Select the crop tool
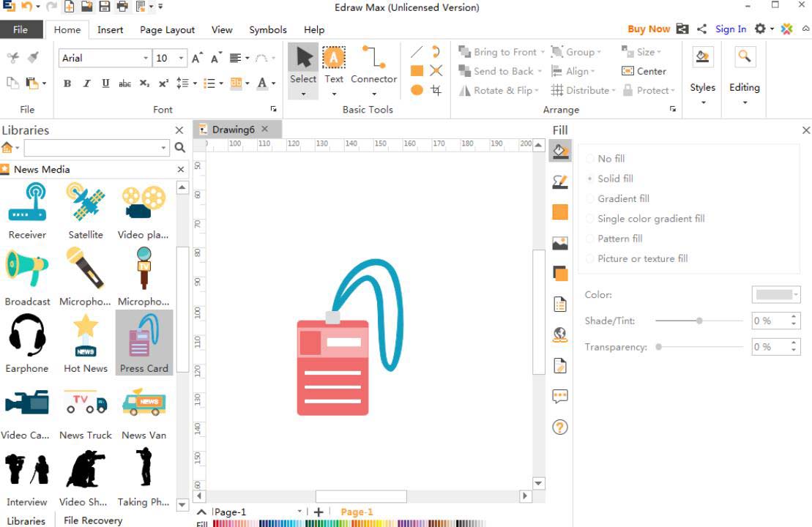Viewport: 812px width, 527px height. 436,90
